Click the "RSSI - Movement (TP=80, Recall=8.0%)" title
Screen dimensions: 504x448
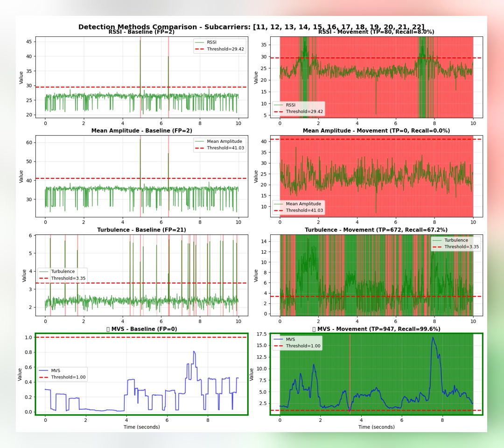[376, 32]
